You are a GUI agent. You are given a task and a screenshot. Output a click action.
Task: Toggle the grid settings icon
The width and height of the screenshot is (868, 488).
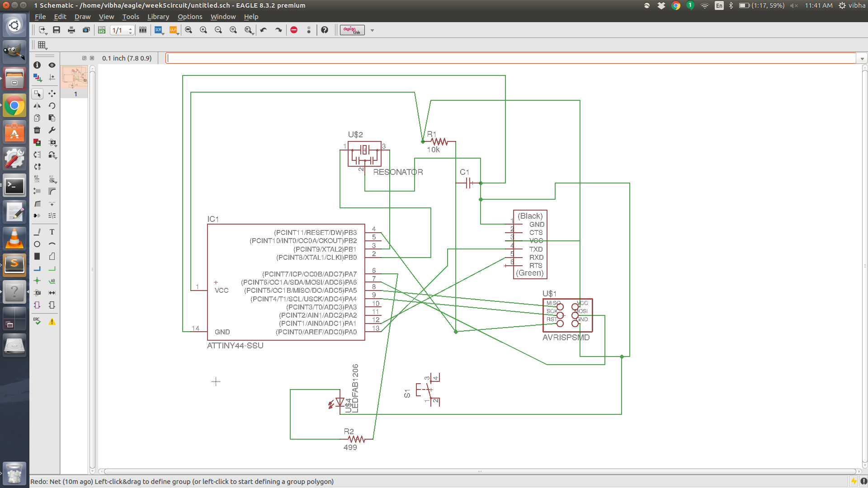click(42, 45)
